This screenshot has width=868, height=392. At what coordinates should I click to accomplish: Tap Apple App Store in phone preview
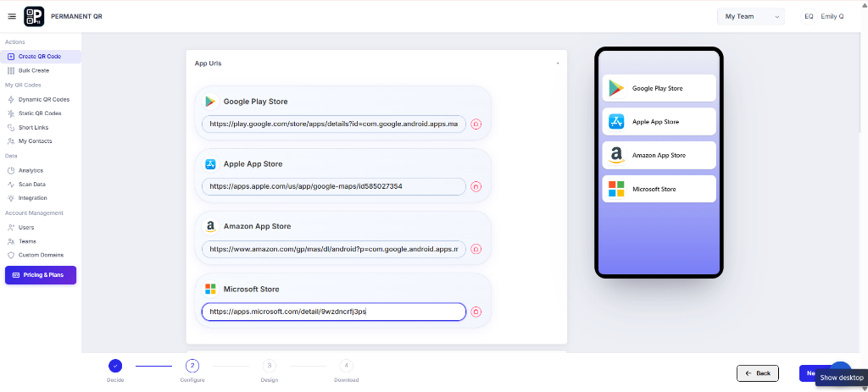(659, 122)
